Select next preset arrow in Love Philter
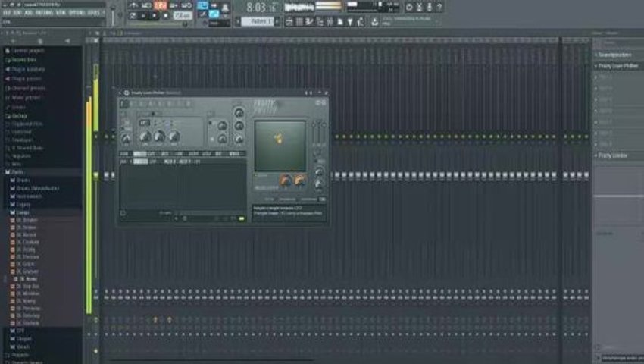 click(311, 93)
